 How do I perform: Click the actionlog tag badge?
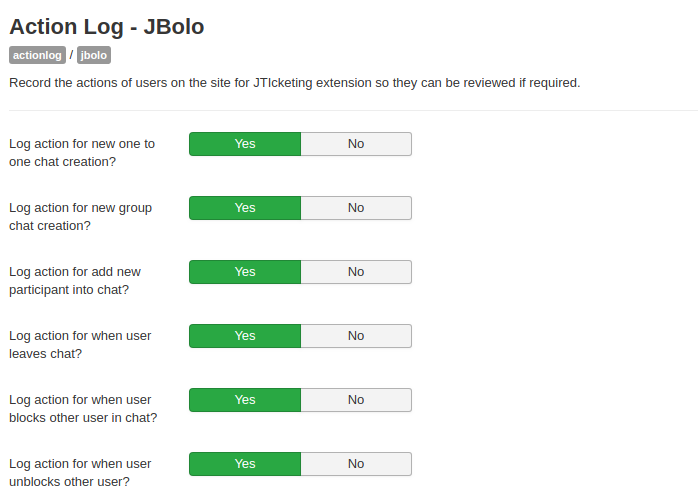(x=37, y=56)
